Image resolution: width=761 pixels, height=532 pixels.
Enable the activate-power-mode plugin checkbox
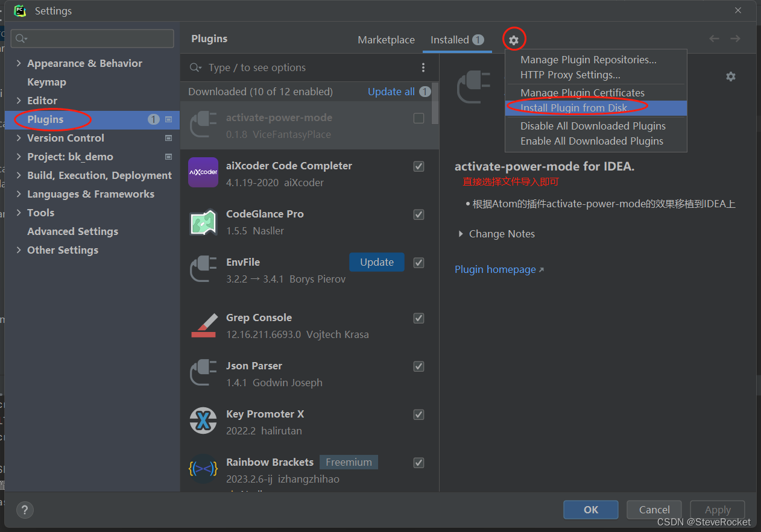pos(418,118)
